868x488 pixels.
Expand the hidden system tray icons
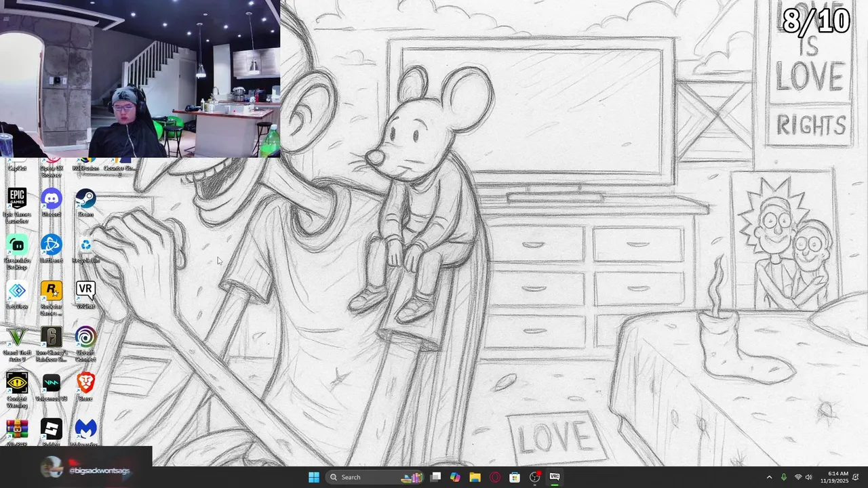769,477
